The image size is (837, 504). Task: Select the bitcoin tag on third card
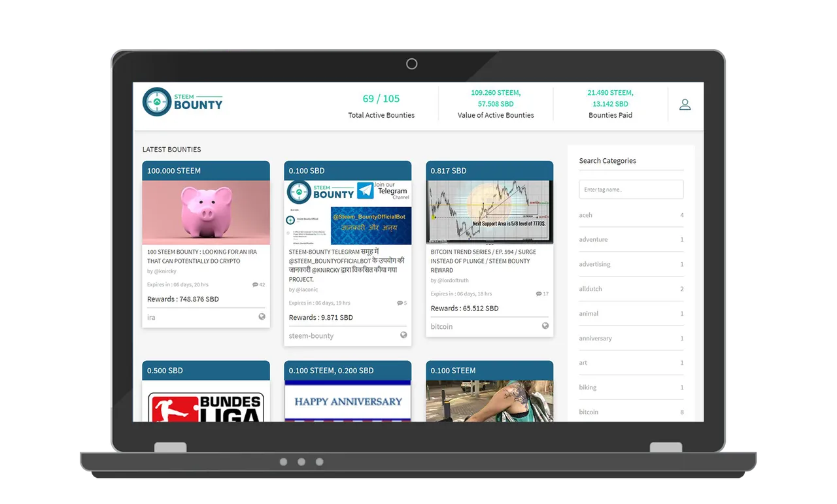coord(441,326)
